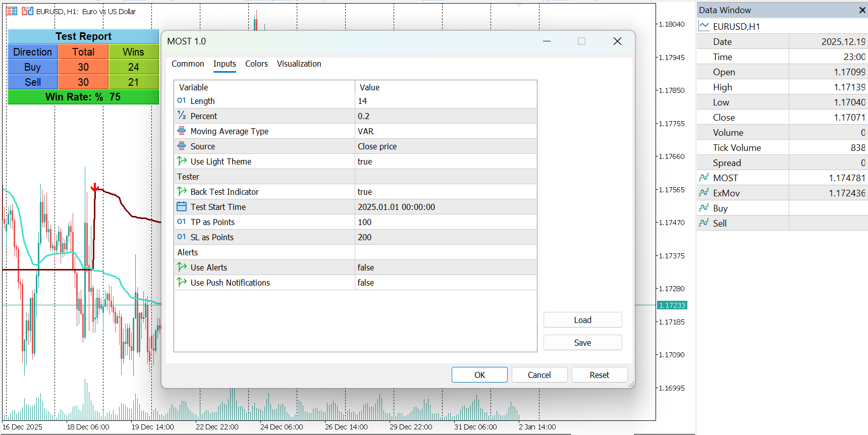Click the Use Push Notifications boolean icon
This screenshot has height=435, width=868.
(182, 282)
